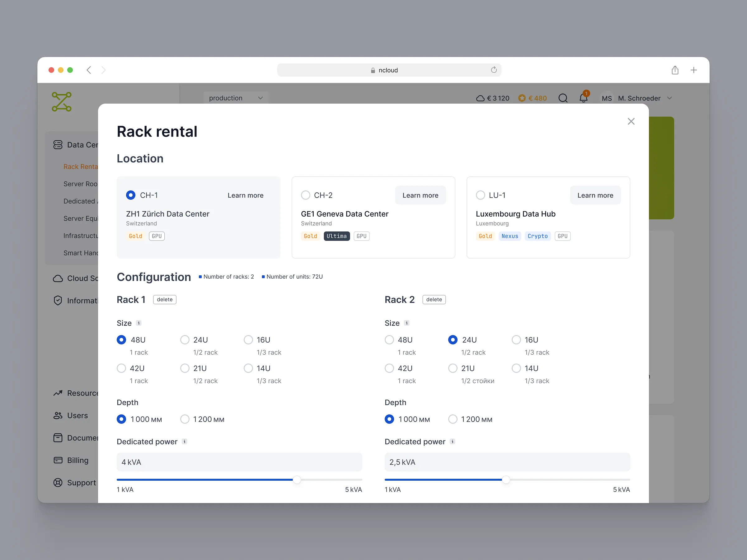Click Learn more for LU-1 location

(595, 195)
